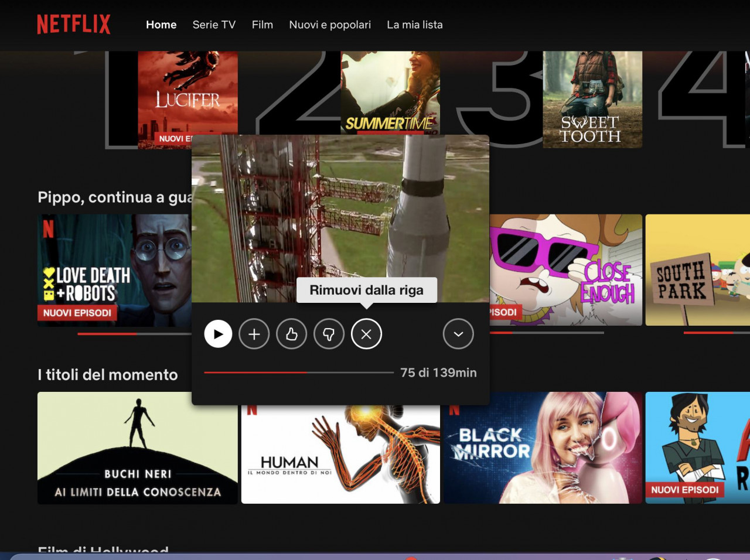The height and width of the screenshot is (560, 750).
Task: Click the Netflix logo
Action: coord(74,25)
